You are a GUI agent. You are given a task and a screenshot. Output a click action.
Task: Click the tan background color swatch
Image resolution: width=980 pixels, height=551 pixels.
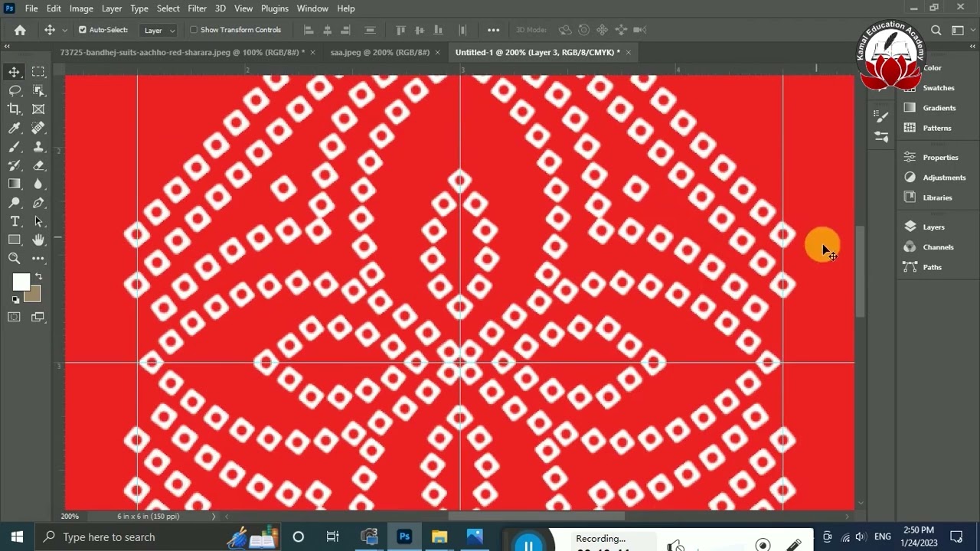pyautogui.click(x=34, y=297)
